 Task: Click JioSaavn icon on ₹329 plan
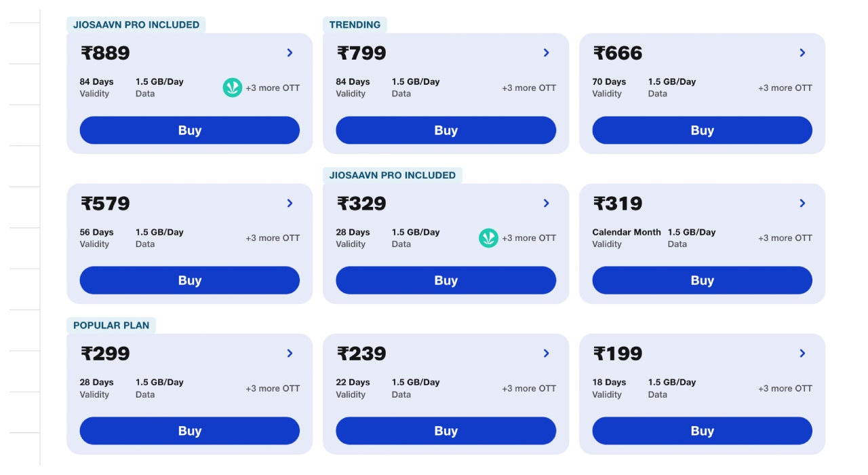[x=488, y=238]
